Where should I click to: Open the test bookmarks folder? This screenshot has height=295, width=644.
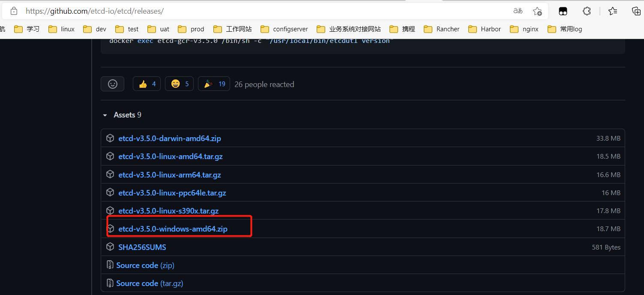pyautogui.click(x=127, y=29)
